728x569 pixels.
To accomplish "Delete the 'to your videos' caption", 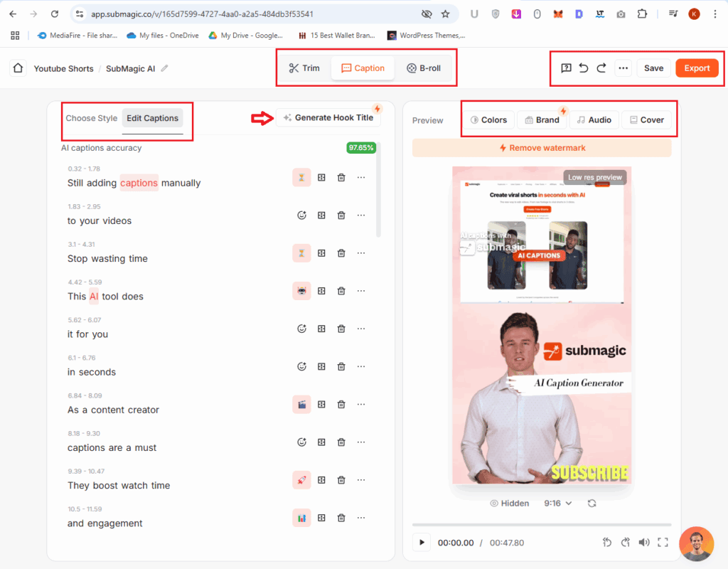I will pyautogui.click(x=341, y=215).
